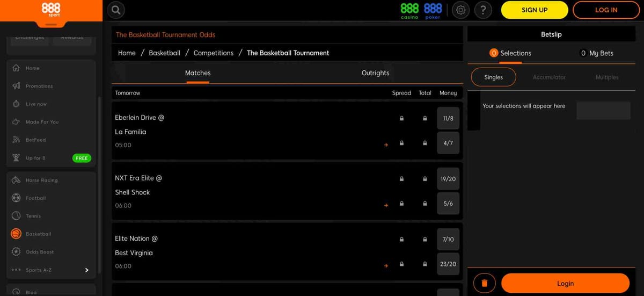Click the Eberlein Drive @ team name
The width and height of the screenshot is (644, 296).
click(x=140, y=117)
